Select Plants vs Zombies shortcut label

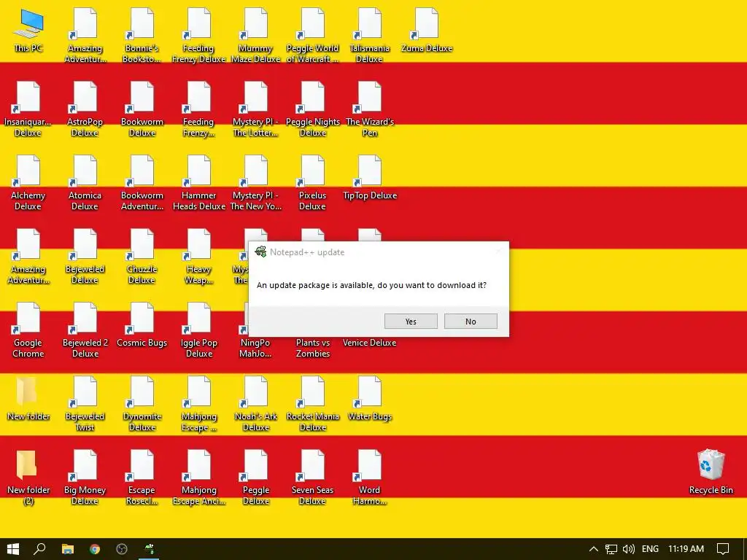tap(312, 348)
